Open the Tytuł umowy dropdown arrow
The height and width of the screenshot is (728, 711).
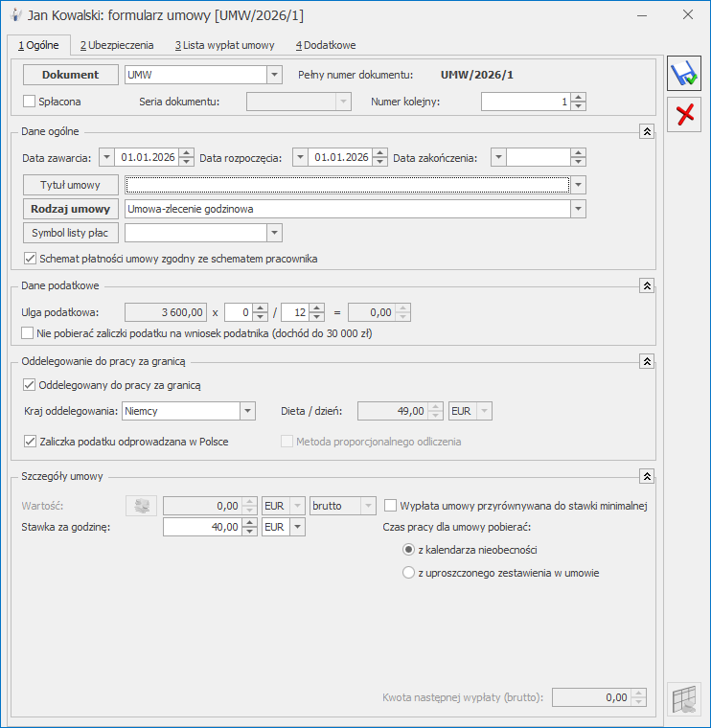(578, 185)
